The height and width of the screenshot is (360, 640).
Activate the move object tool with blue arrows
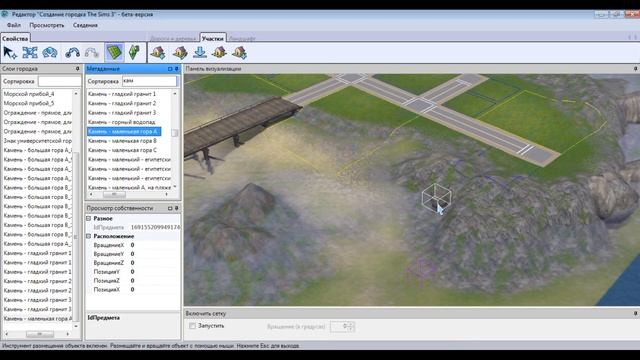pyautogui.click(x=30, y=53)
